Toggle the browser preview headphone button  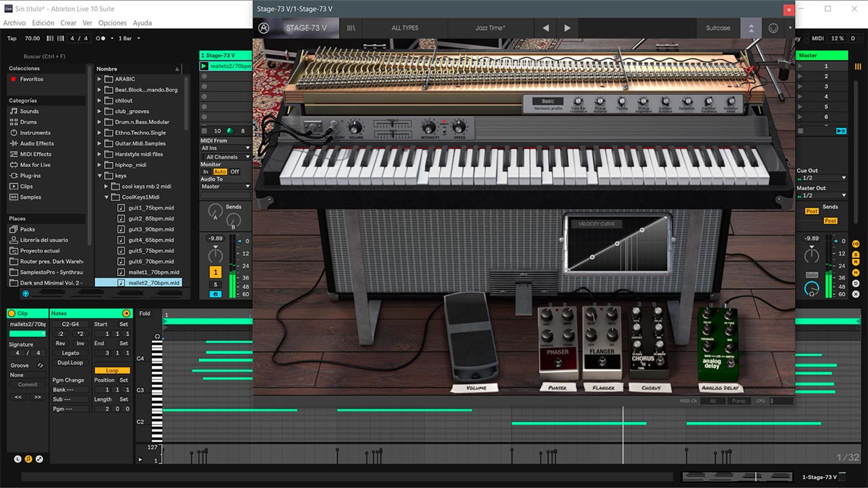coord(26,294)
